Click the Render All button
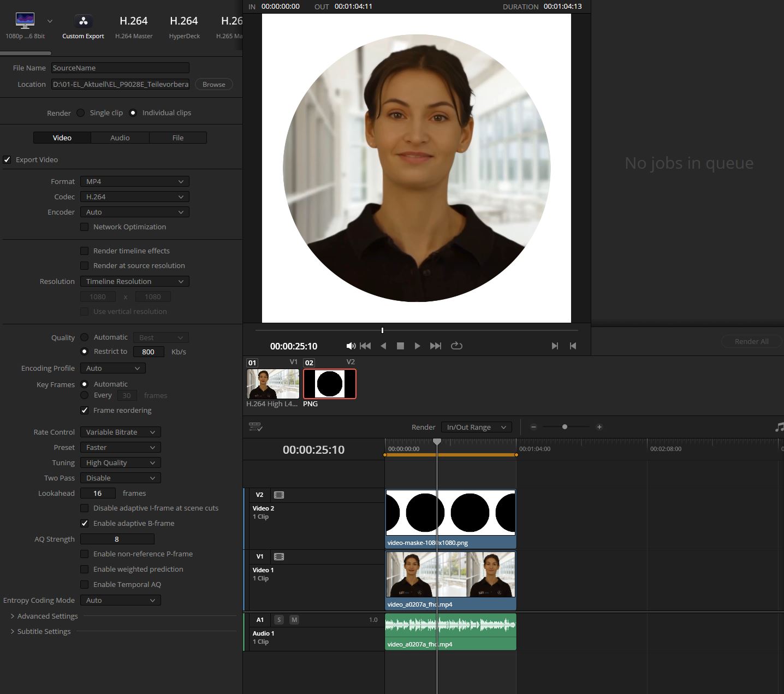The height and width of the screenshot is (694, 784). [752, 341]
